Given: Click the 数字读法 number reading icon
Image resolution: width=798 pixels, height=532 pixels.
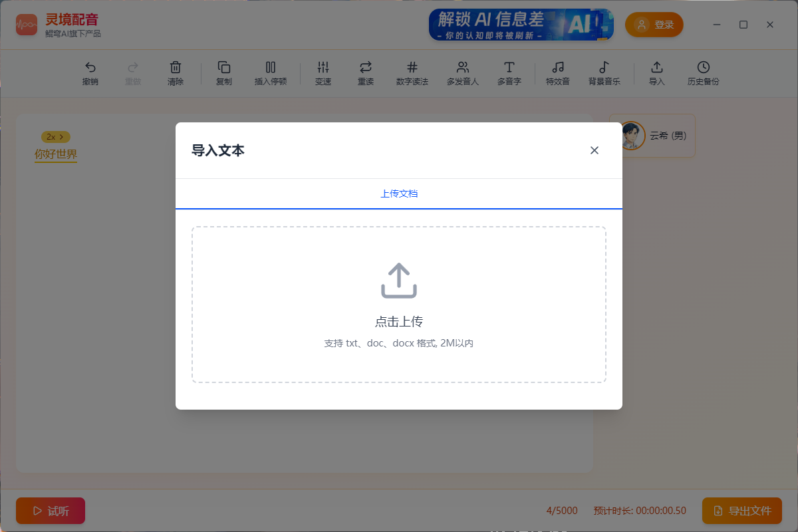Looking at the screenshot, I should (412, 73).
